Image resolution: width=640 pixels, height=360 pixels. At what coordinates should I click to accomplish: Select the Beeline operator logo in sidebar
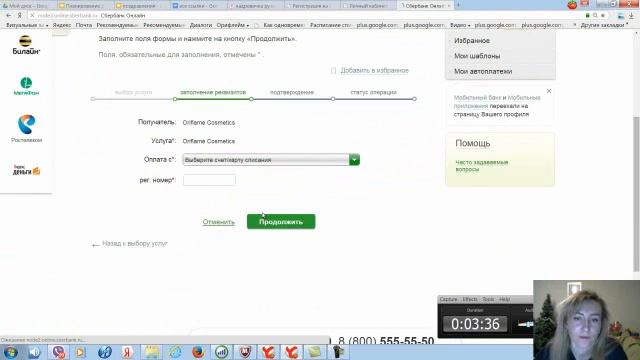tap(26, 45)
